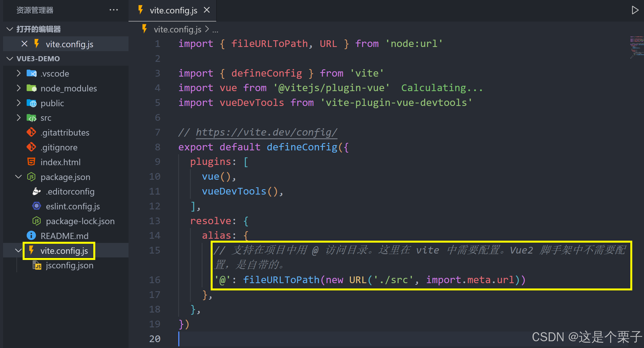Open the explorer more actions ellipsis

click(x=113, y=10)
